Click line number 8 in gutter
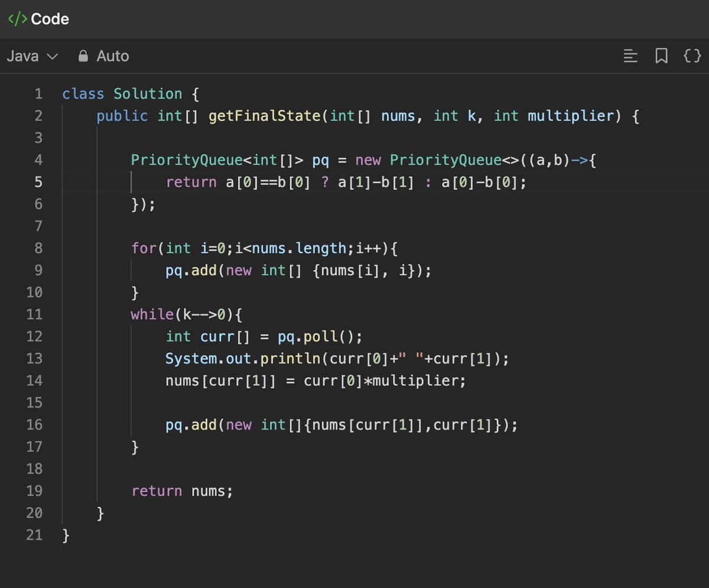 38,248
